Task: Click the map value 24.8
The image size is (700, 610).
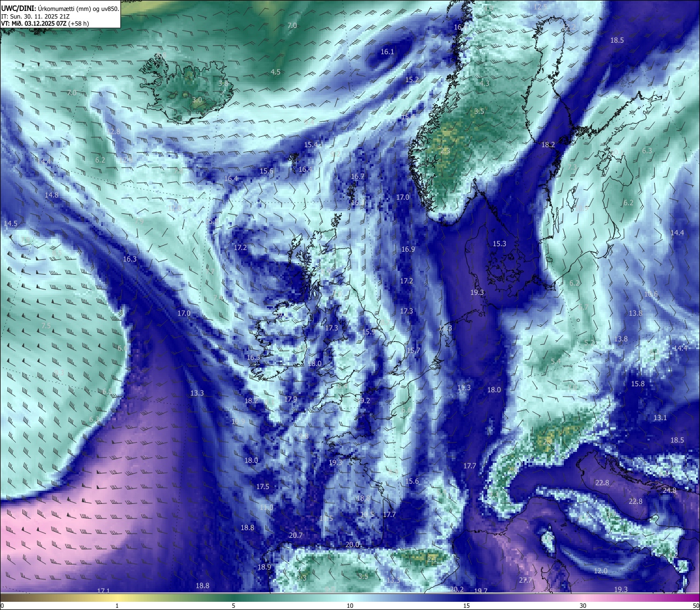Action: click(669, 490)
